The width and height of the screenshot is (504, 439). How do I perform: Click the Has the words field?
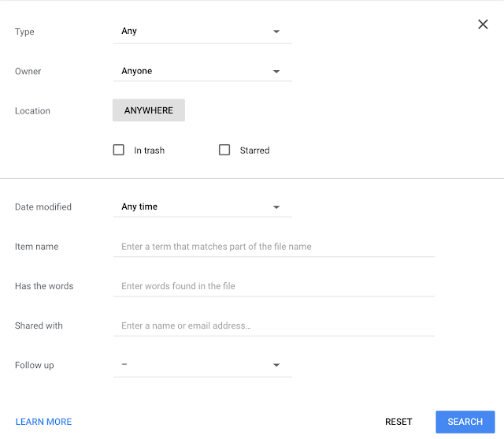(273, 286)
